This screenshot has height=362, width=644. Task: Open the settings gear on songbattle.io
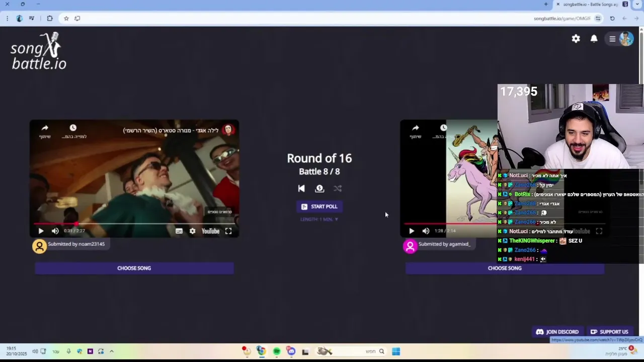[576, 39]
